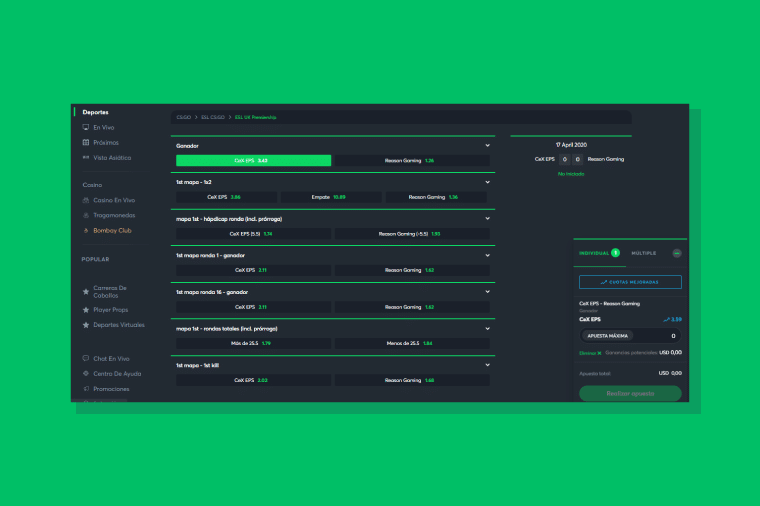Collapse mapa 1st rondas totales market

(x=488, y=329)
